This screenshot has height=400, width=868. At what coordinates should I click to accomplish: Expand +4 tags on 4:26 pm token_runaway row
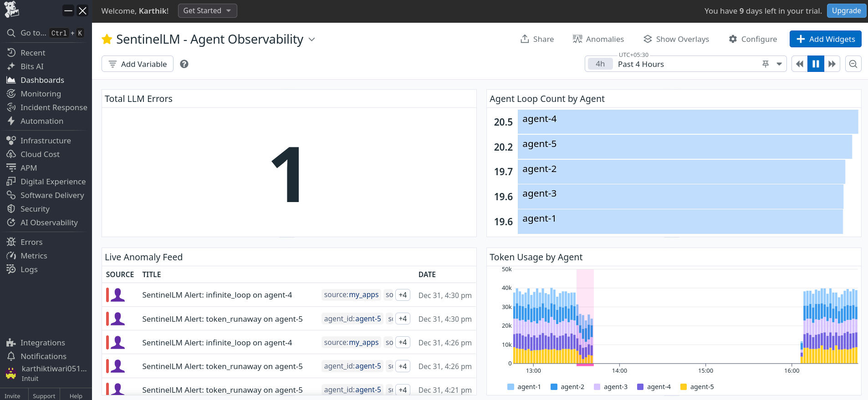click(x=403, y=366)
